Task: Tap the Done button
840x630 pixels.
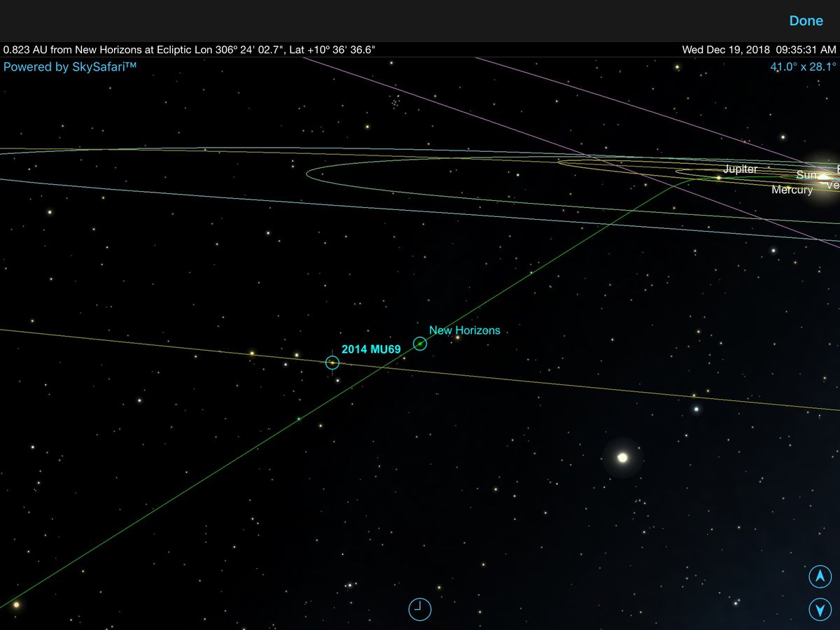Action: [x=806, y=20]
